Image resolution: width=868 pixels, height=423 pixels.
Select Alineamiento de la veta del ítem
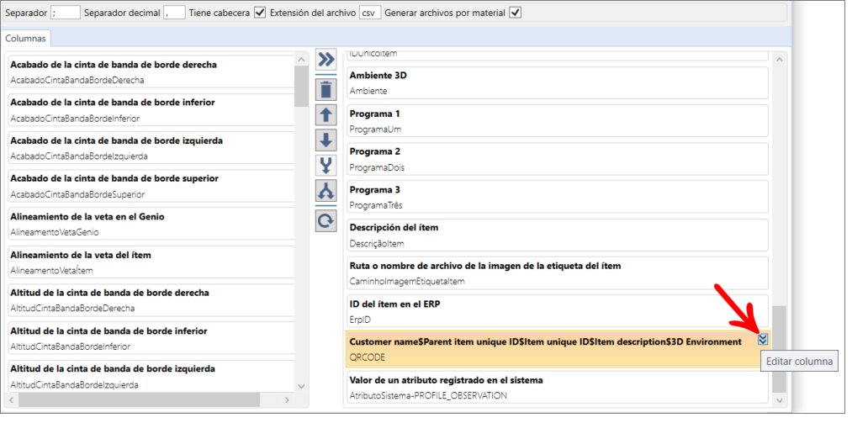[x=151, y=262]
